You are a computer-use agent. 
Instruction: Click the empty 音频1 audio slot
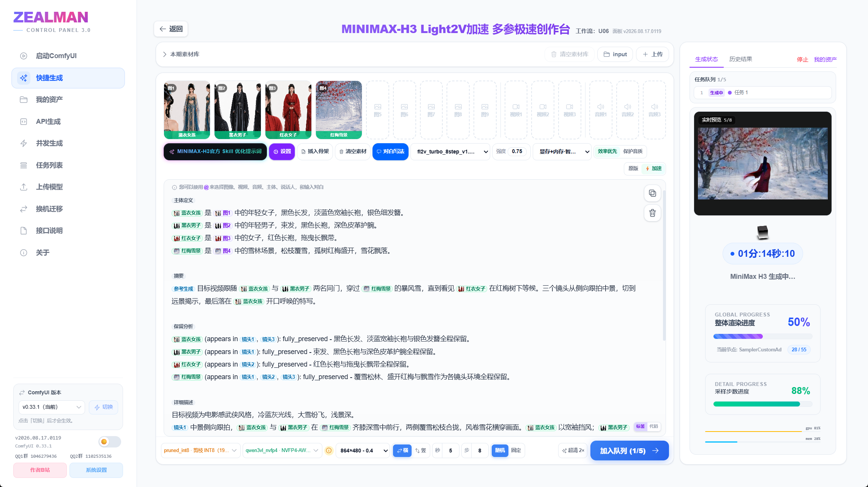coord(601,110)
